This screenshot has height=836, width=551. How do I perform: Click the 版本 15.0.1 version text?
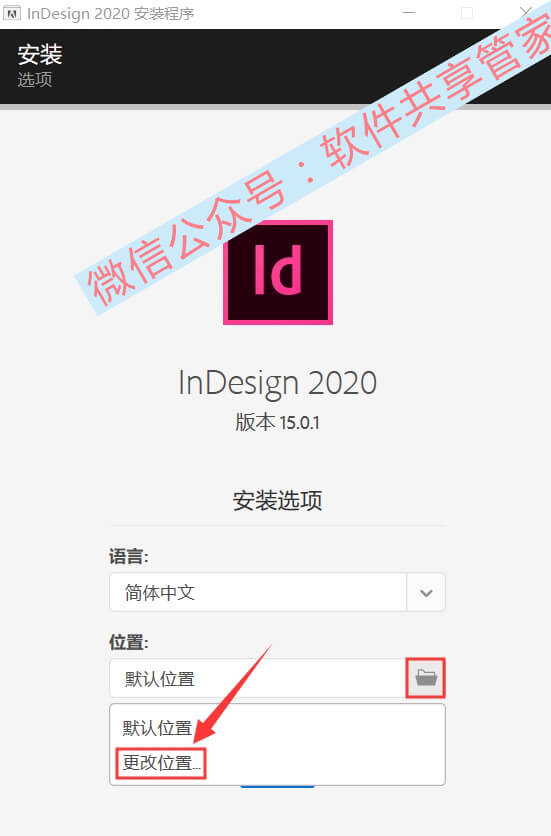(x=277, y=422)
